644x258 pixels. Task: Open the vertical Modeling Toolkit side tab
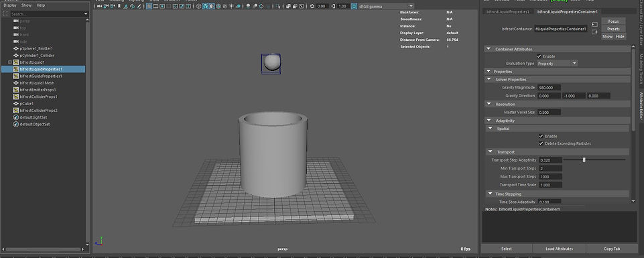[641, 68]
